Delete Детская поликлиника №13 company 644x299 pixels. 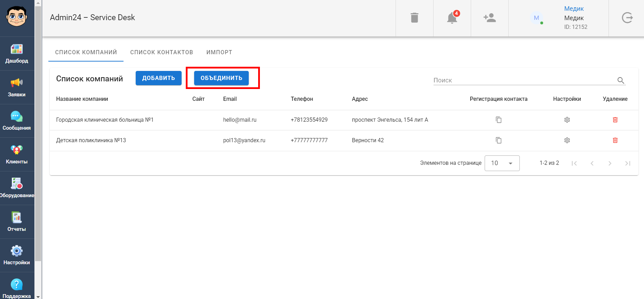pyautogui.click(x=615, y=140)
